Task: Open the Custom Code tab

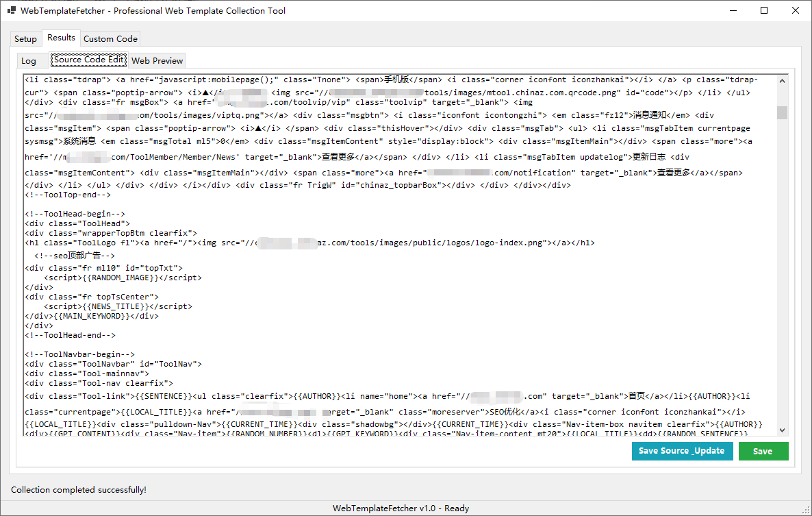Action: pyautogui.click(x=110, y=38)
